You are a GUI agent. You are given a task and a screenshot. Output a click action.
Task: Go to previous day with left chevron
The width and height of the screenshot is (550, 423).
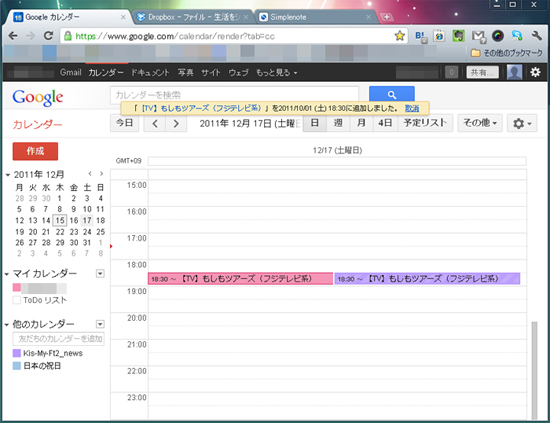155,123
